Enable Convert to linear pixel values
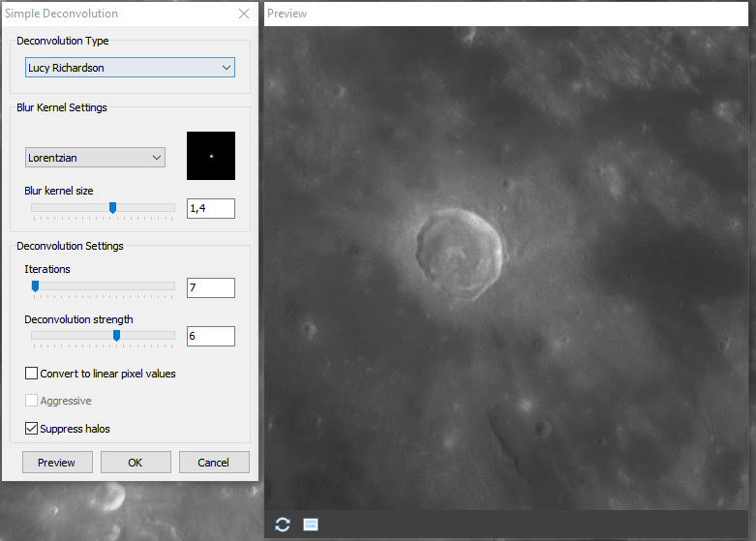Viewport: 756px width, 541px height. [31, 374]
